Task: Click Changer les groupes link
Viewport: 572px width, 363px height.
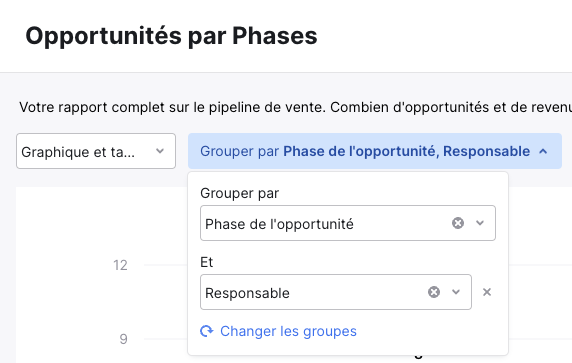Action: click(288, 331)
